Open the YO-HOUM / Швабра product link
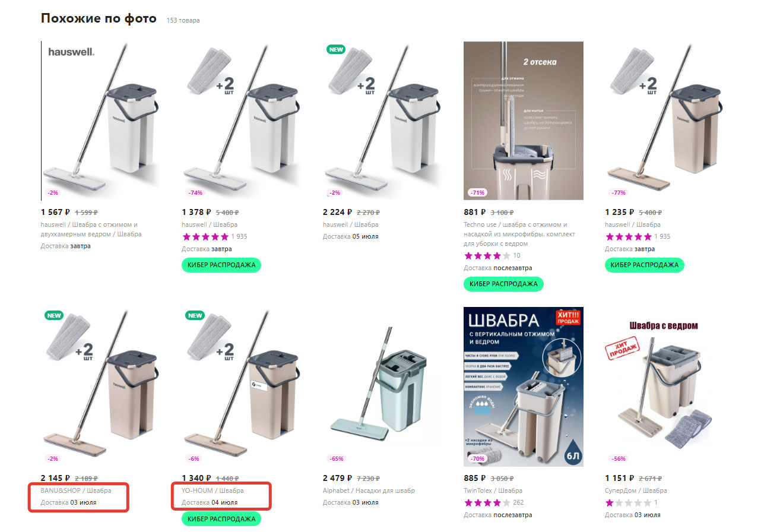This screenshot has width=780, height=532. (213, 490)
